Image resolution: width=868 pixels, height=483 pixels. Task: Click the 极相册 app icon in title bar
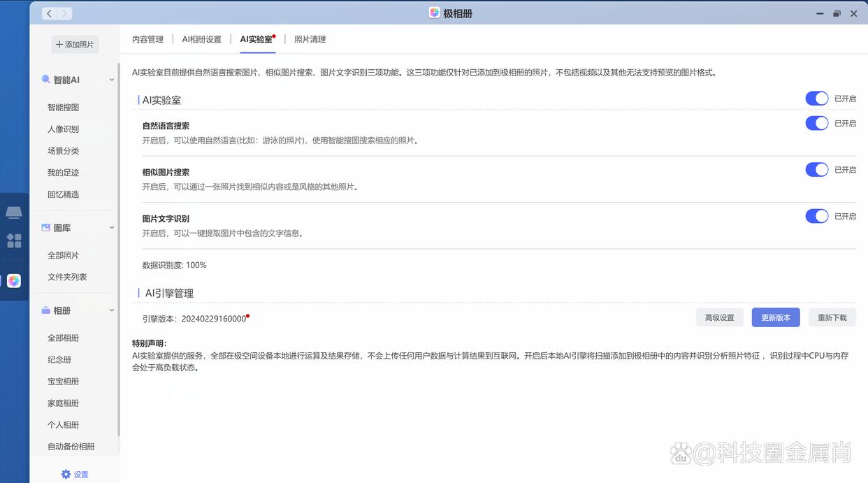pos(434,13)
